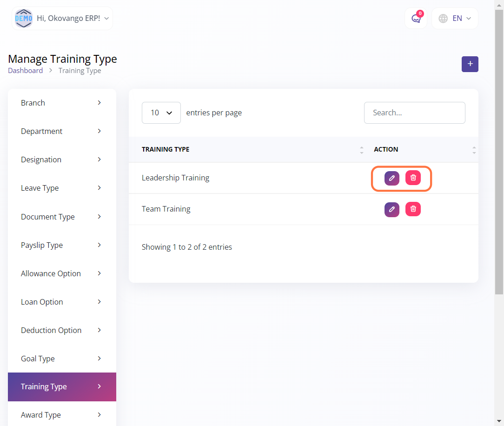Open the chat messages notification icon

tap(416, 19)
